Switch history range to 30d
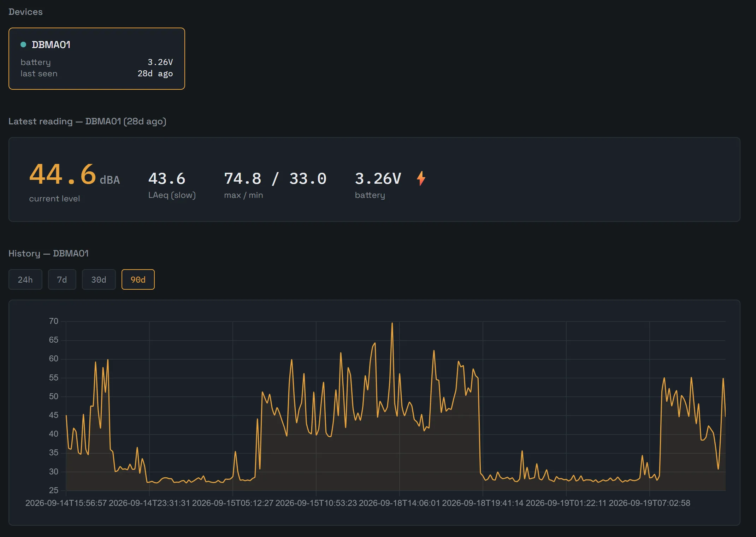This screenshot has width=756, height=537. tap(99, 279)
